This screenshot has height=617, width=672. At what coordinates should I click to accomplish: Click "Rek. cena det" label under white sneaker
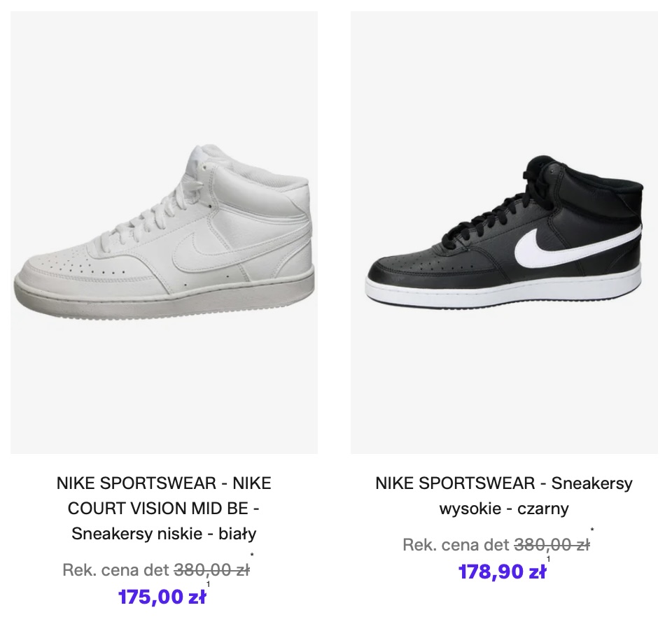[x=115, y=570]
